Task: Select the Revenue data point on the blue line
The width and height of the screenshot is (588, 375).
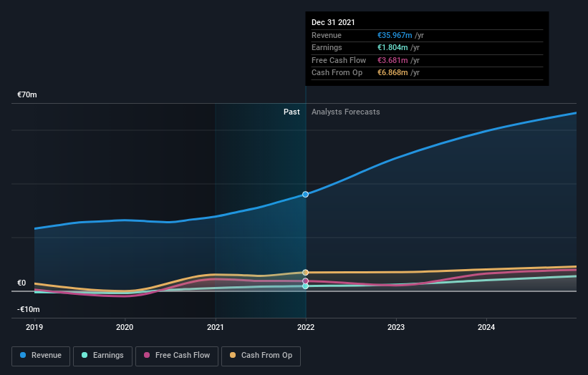Action: point(306,195)
